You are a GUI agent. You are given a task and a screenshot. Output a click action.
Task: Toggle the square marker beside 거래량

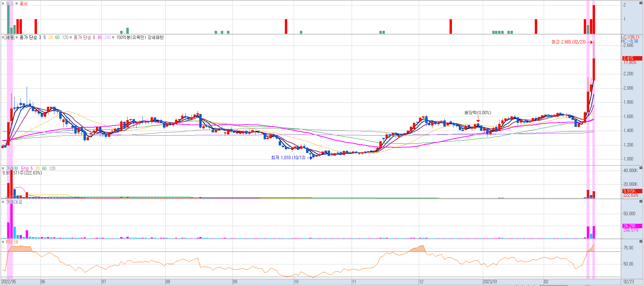click(x=3, y=168)
